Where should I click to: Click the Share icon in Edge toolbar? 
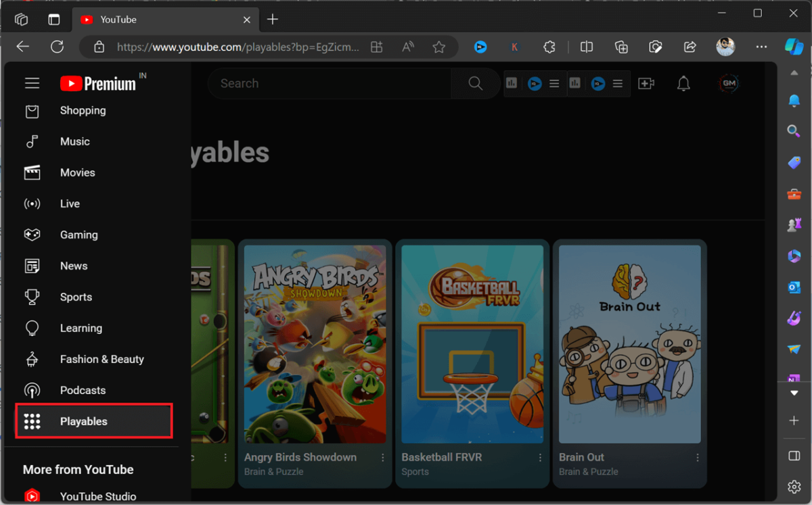[690, 47]
